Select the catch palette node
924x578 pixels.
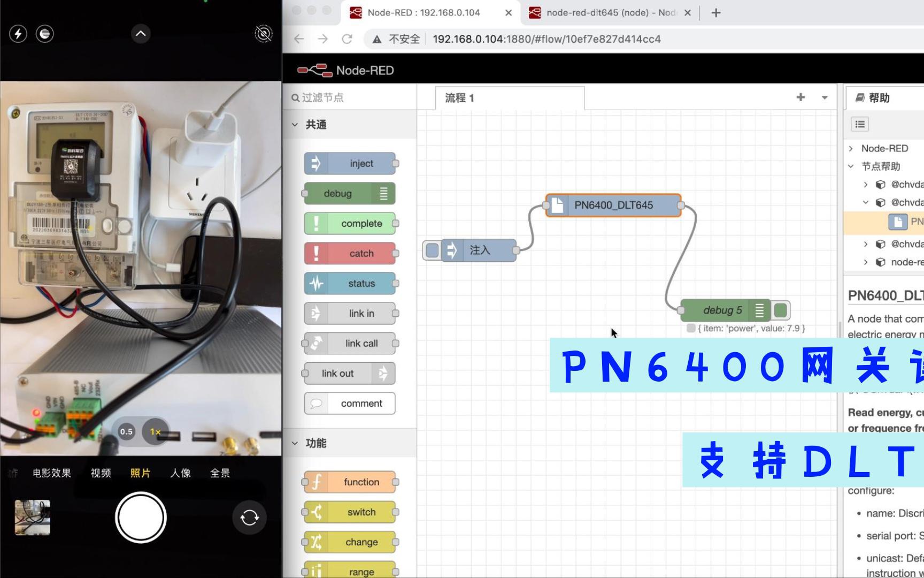(x=350, y=254)
